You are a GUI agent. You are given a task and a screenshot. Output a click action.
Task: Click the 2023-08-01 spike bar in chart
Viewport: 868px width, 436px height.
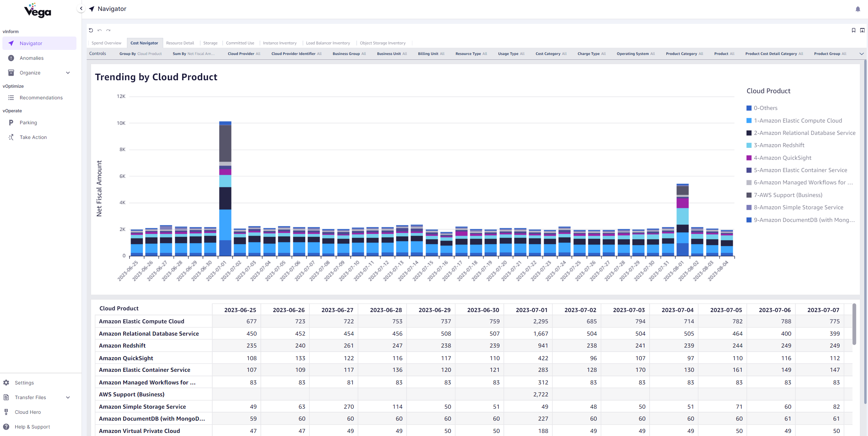click(682, 220)
